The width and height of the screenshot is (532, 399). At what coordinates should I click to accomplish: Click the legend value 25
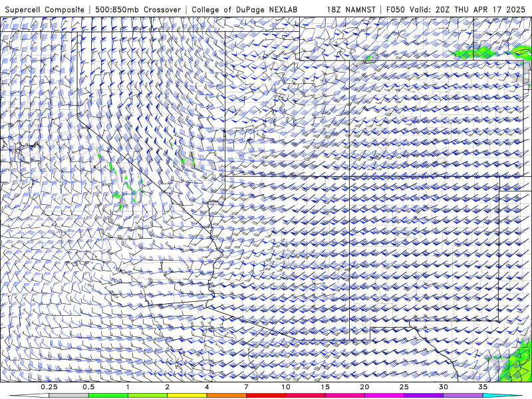click(404, 387)
